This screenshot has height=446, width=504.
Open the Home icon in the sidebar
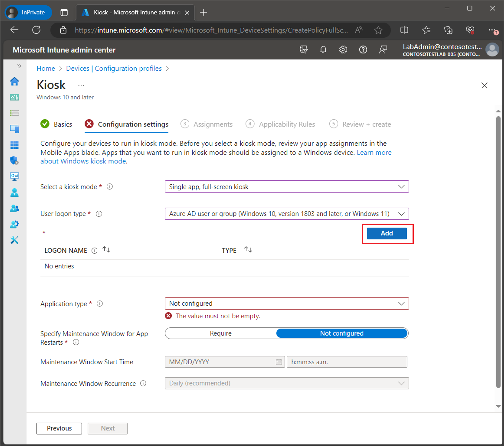[x=15, y=81]
